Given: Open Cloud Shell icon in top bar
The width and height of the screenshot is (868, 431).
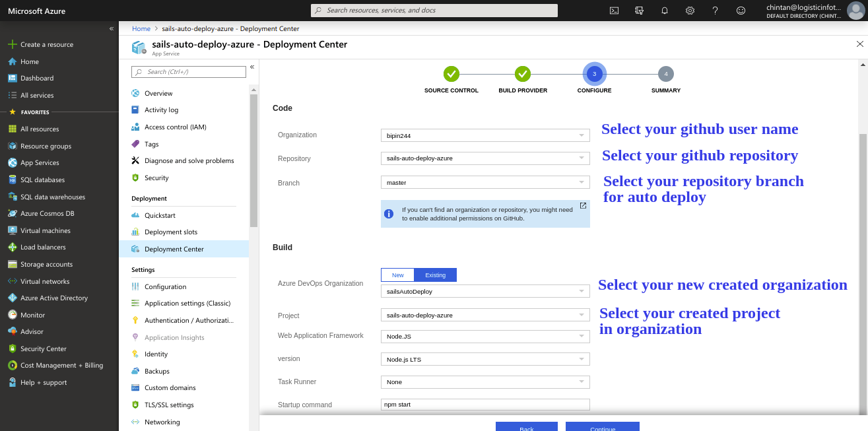Looking at the screenshot, I should click(x=614, y=11).
